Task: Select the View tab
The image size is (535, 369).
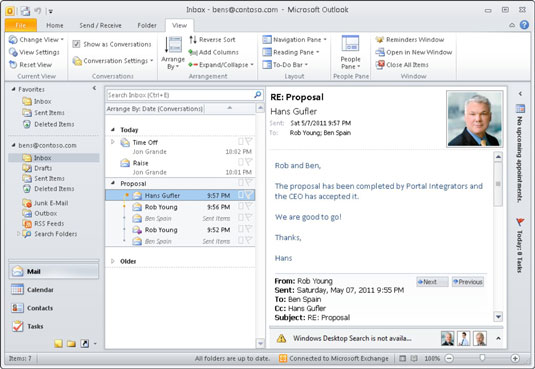Action: point(179,25)
